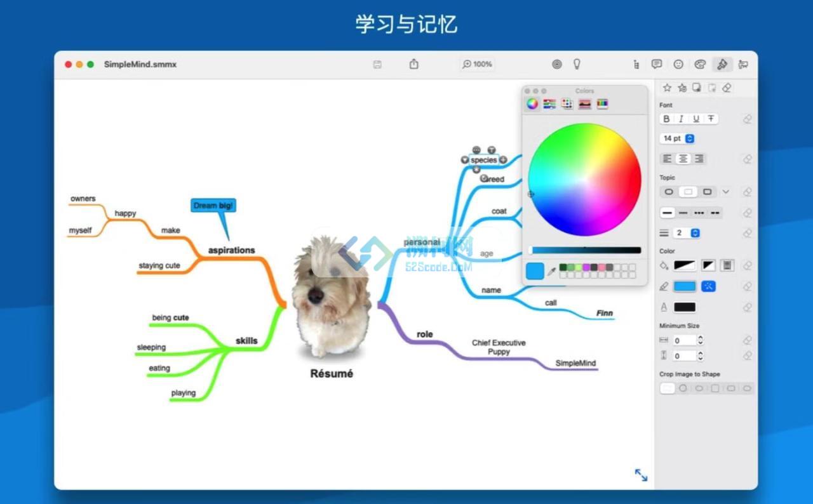The height and width of the screenshot is (504, 813).
Task: Select the pink saved swatch
Action: click(x=601, y=267)
